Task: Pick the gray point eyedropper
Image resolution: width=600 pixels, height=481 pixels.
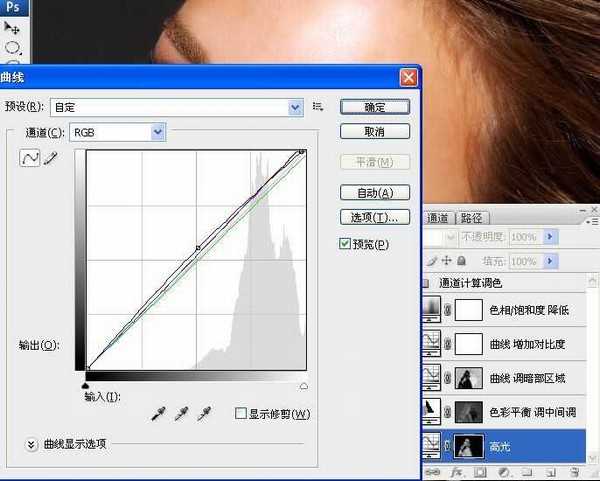Action: click(181, 412)
